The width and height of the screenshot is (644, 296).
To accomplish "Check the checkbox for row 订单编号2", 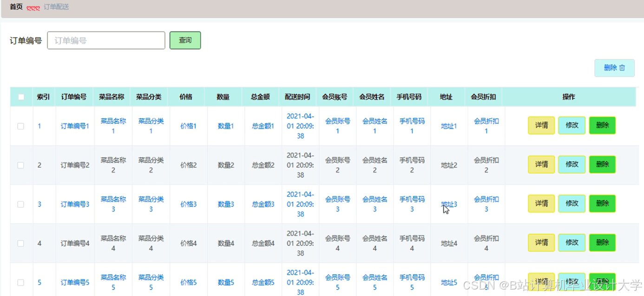I will tap(20, 165).
